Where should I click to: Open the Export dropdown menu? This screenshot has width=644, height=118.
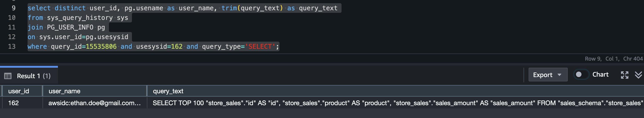(548, 75)
